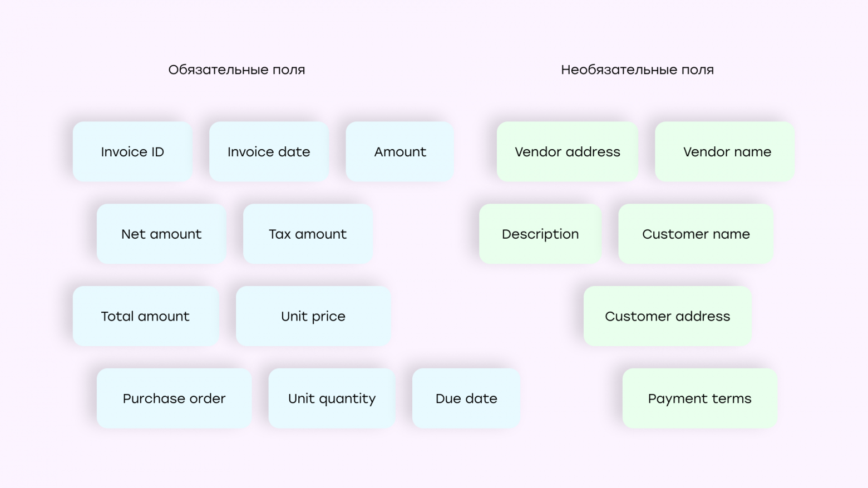Select the Total amount chip
This screenshot has height=488, width=868.
pyautogui.click(x=145, y=317)
